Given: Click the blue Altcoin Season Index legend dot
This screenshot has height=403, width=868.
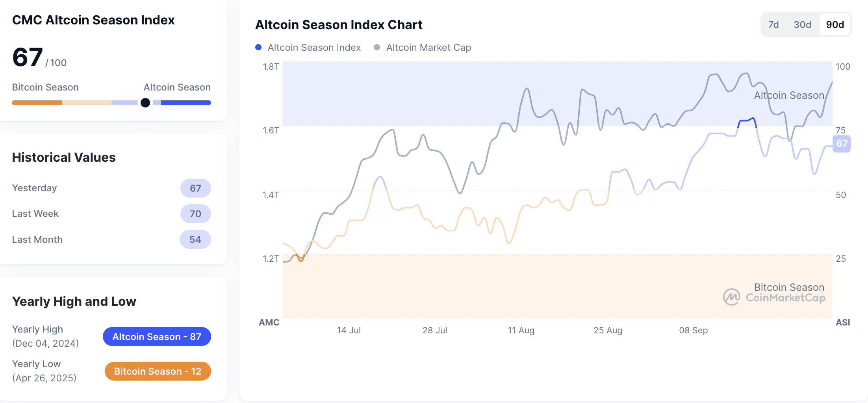Looking at the screenshot, I should coord(258,47).
